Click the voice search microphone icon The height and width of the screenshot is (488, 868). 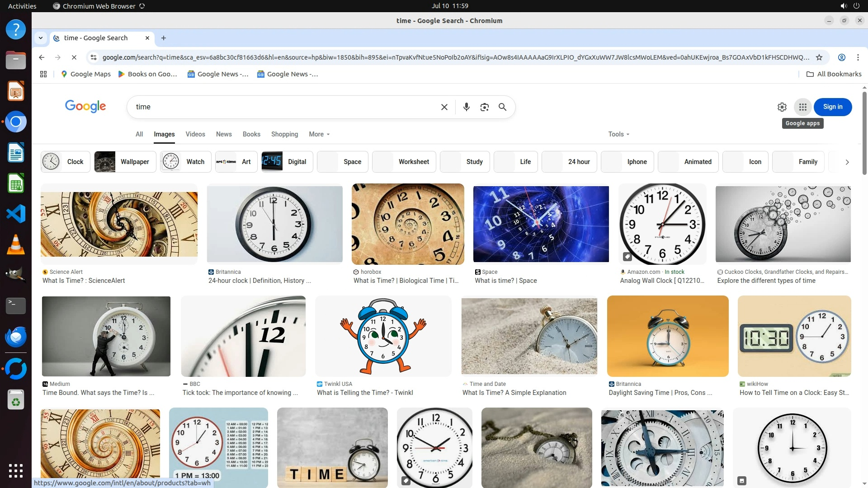point(466,107)
